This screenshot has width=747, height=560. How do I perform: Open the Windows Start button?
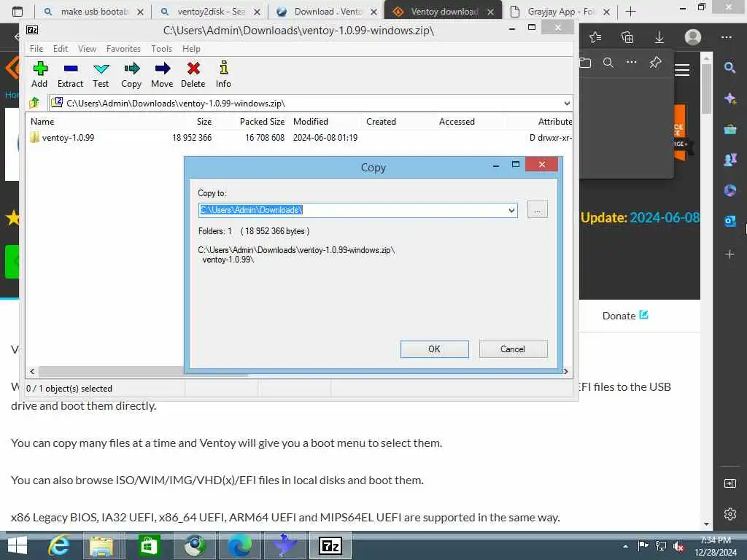tap(18, 545)
